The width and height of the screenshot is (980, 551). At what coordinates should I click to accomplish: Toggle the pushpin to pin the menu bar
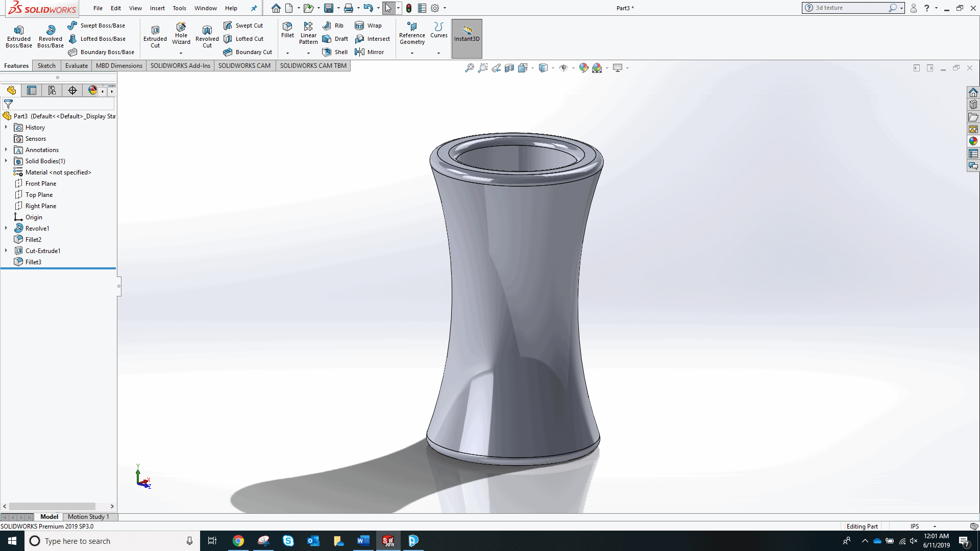(254, 8)
